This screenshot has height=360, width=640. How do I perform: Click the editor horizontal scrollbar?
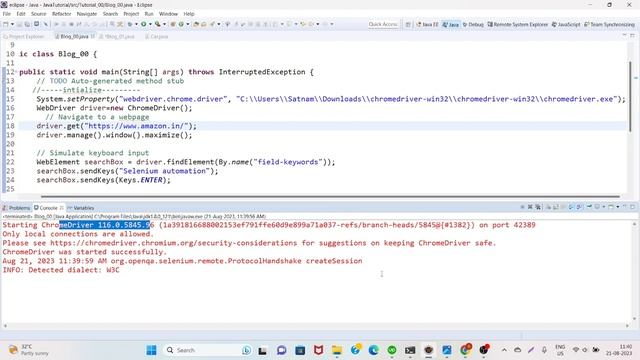tap(330, 196)
